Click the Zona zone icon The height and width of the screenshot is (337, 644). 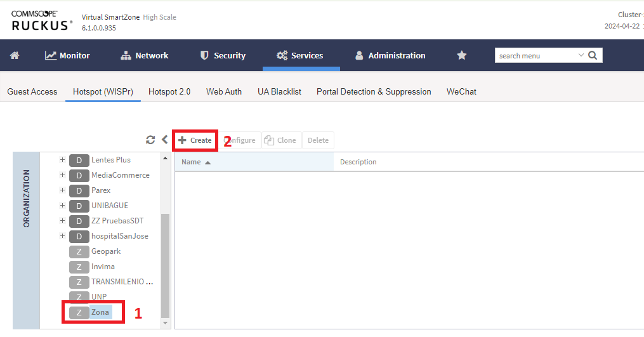[79, 312]
